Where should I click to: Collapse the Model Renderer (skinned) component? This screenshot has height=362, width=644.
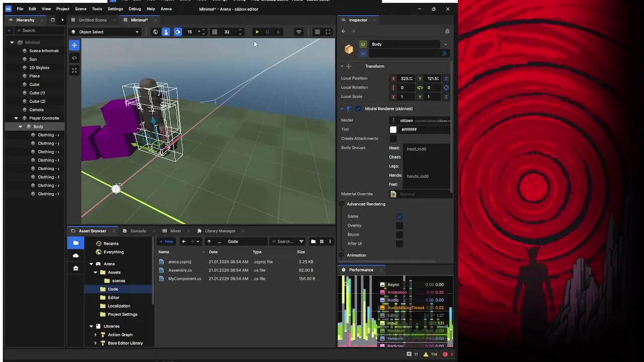[x=342, y=109]
